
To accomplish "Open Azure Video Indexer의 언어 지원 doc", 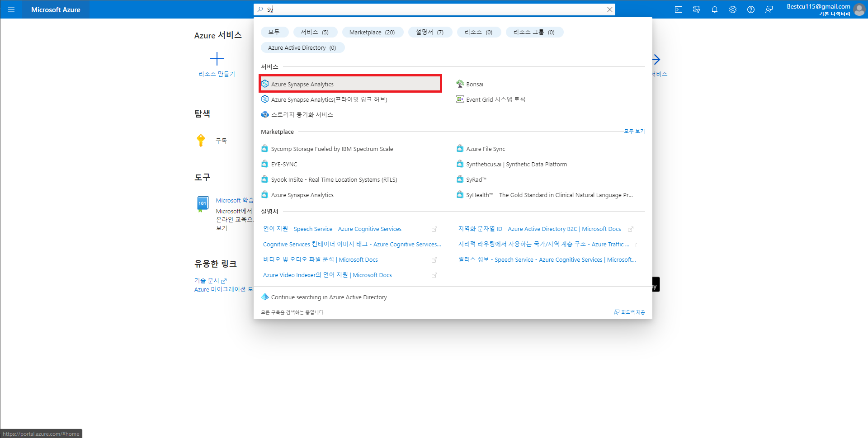I will [327, 275].
